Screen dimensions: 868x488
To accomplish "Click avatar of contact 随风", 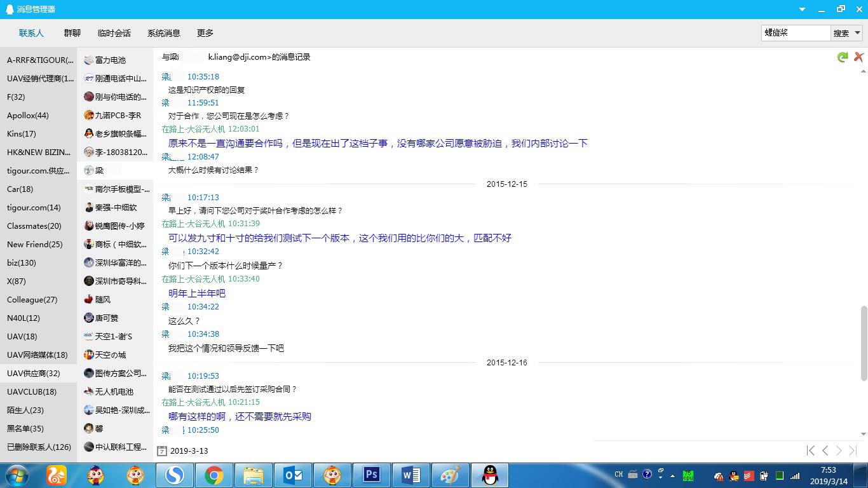I will click(89, 299).
